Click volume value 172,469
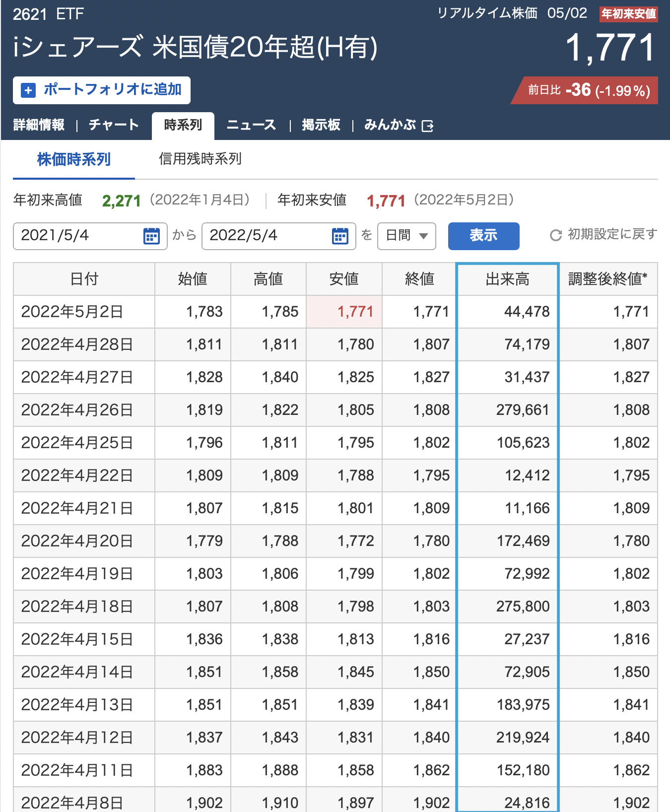 [x=523, y=541]
